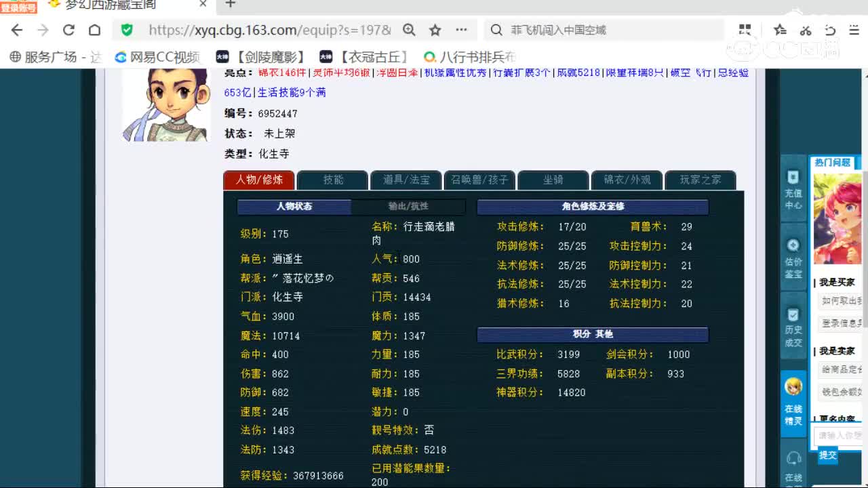Click the anime girl banner image
The width and height of the screenshot is (868, 488).
(838, 219)
